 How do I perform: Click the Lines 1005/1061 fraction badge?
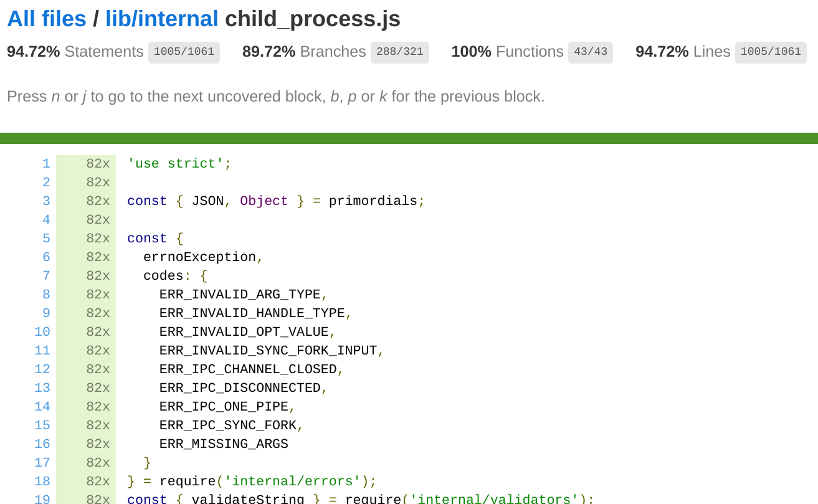771,52
